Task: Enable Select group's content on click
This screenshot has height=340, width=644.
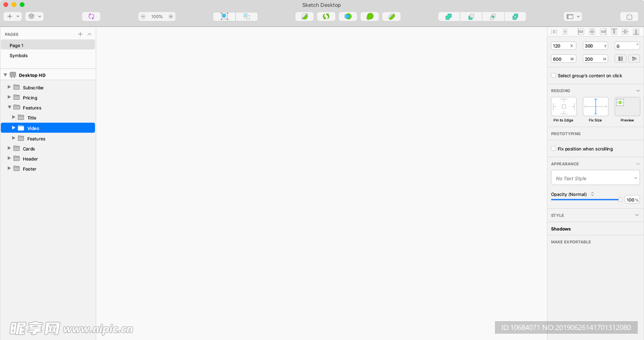Action: 553,75
